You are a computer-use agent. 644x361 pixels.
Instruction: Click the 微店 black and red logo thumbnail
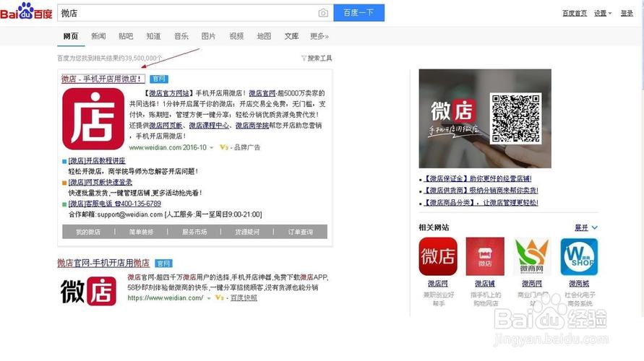pos(88,291)
